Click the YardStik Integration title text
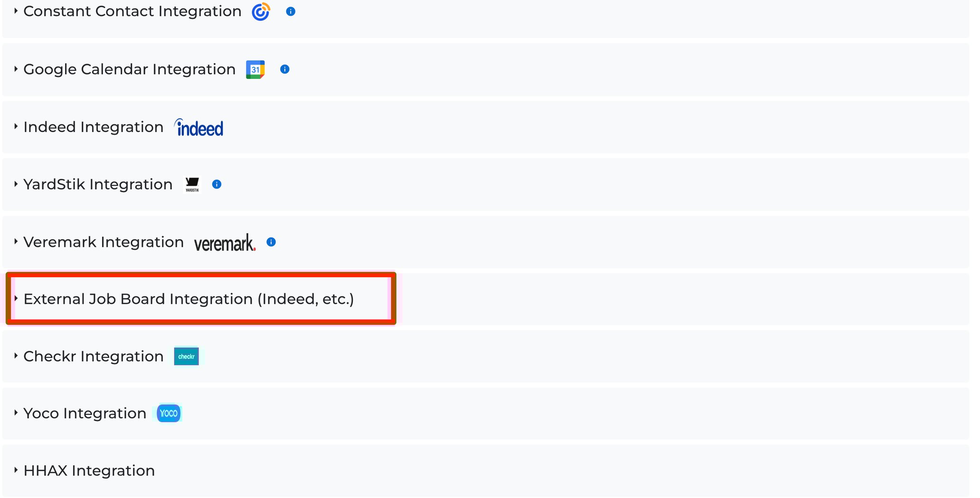This screenshot has height=498, width=980. 98,185
